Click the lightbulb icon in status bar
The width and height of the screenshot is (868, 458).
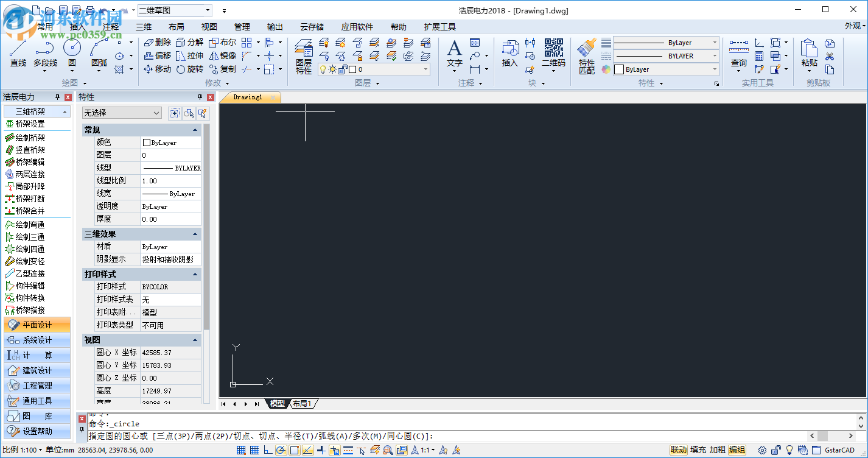coord(789,450)
